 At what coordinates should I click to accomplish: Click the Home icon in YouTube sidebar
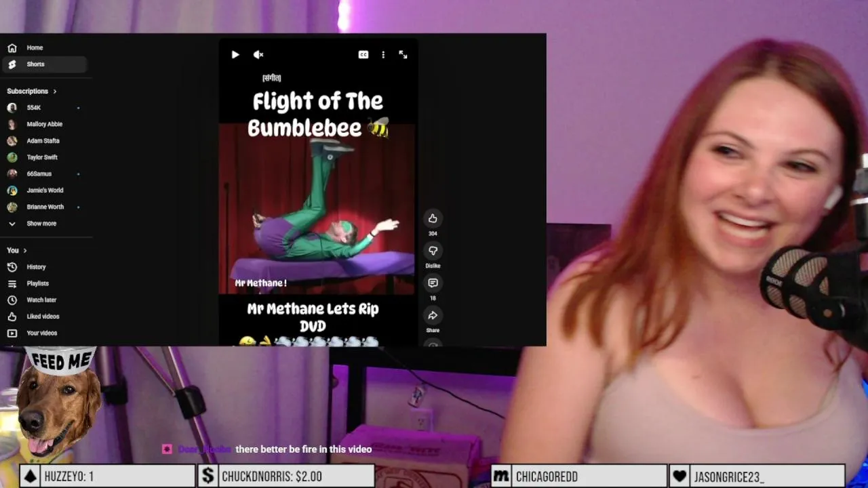coord(12,48)
